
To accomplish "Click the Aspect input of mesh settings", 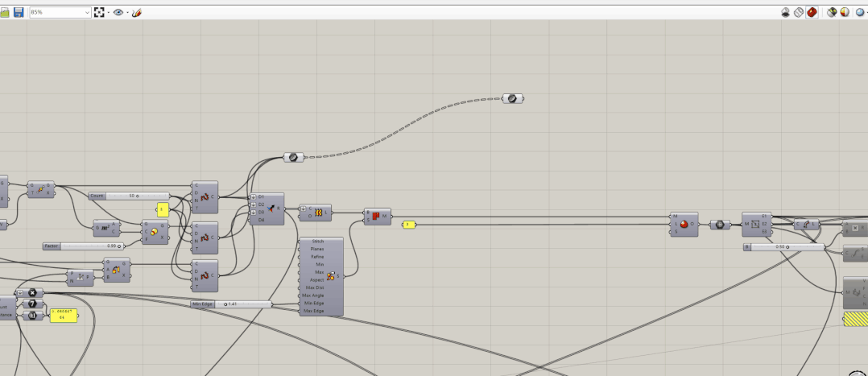I will [x=316, y=280].
